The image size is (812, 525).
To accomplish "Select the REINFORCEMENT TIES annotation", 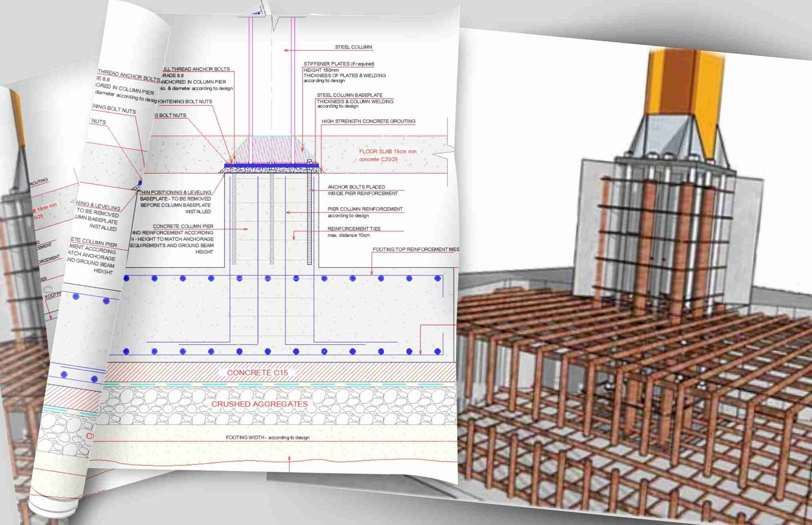I will click(x=354, y=229).
